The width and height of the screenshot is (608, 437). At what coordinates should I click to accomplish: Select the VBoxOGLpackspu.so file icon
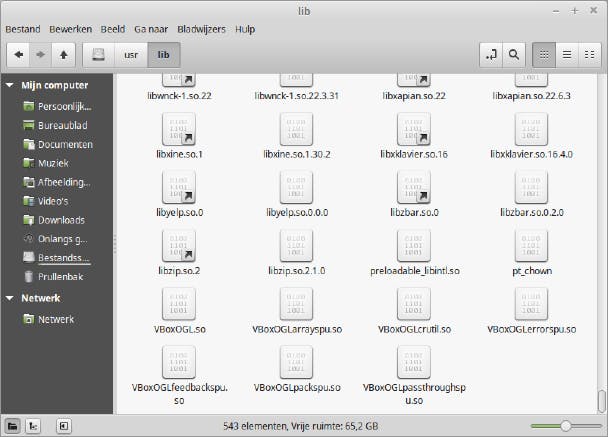[x=296, y=362]
